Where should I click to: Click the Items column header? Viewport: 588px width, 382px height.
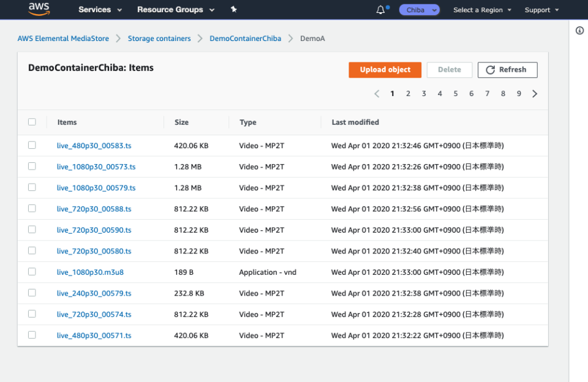tap(67, 122)
